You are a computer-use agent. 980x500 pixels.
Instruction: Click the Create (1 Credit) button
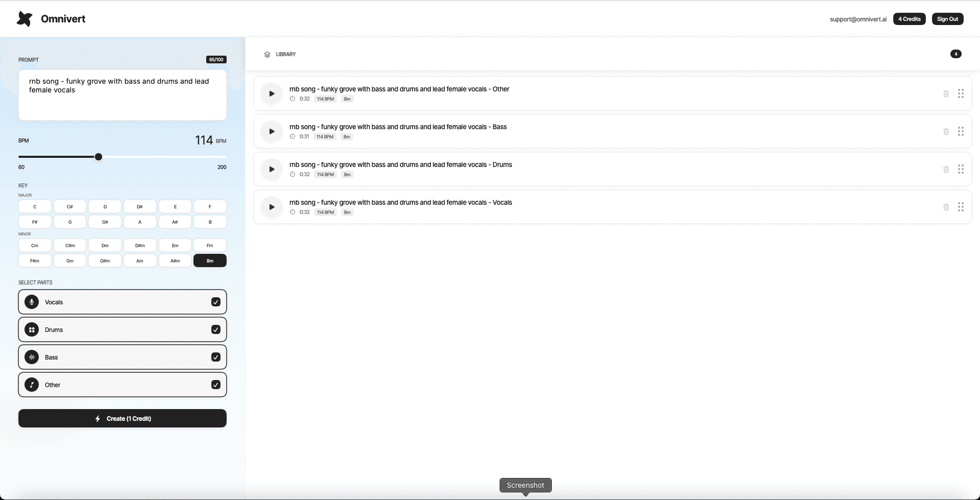[122, 418]
